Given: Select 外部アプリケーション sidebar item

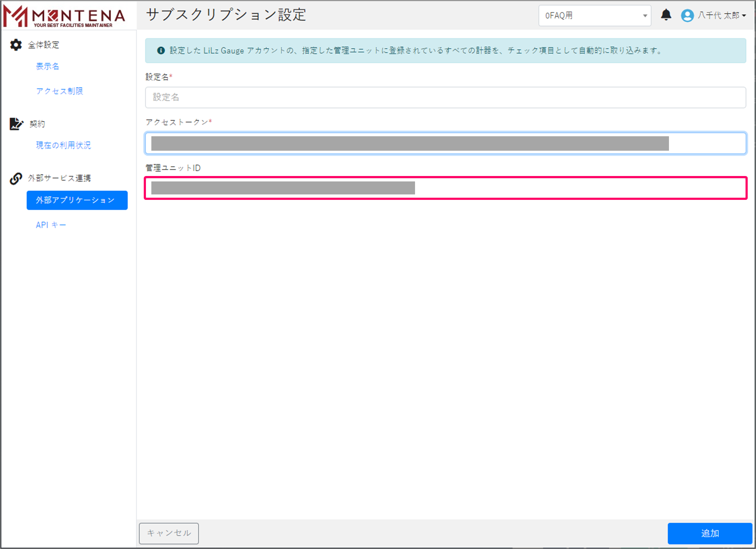Looking at the screenshot, I should [x=77, y=200].
